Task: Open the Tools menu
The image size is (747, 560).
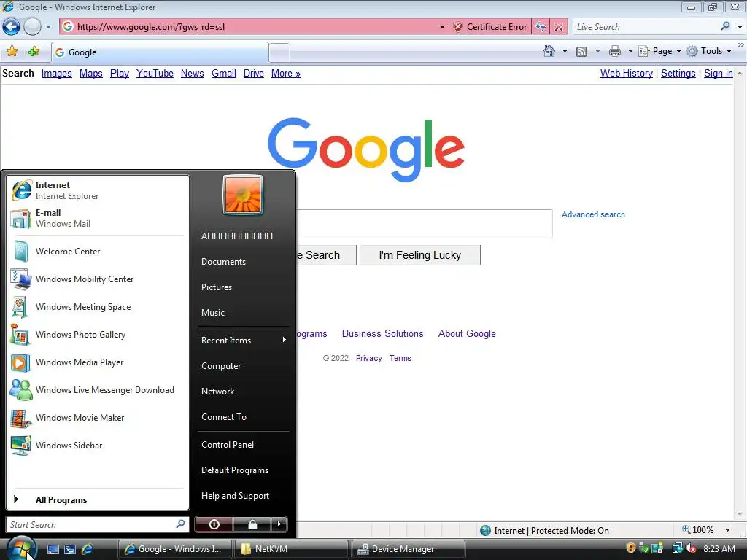Action: [710, 51]
